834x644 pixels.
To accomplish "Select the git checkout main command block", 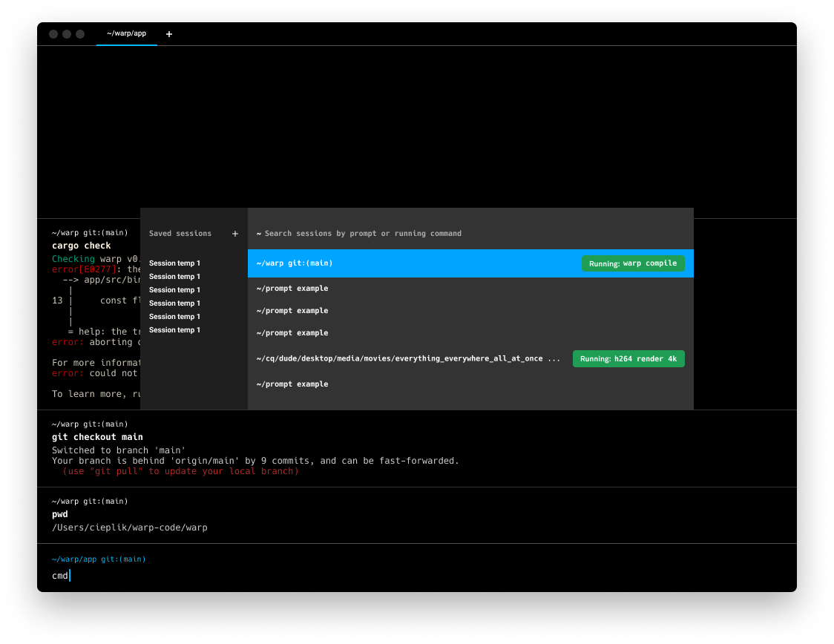I will pos(297,449).
